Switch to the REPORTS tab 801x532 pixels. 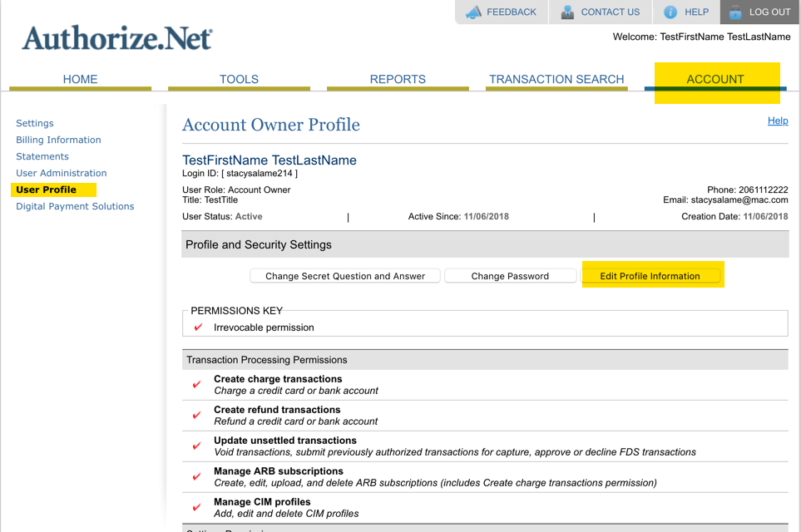[398, 79]
